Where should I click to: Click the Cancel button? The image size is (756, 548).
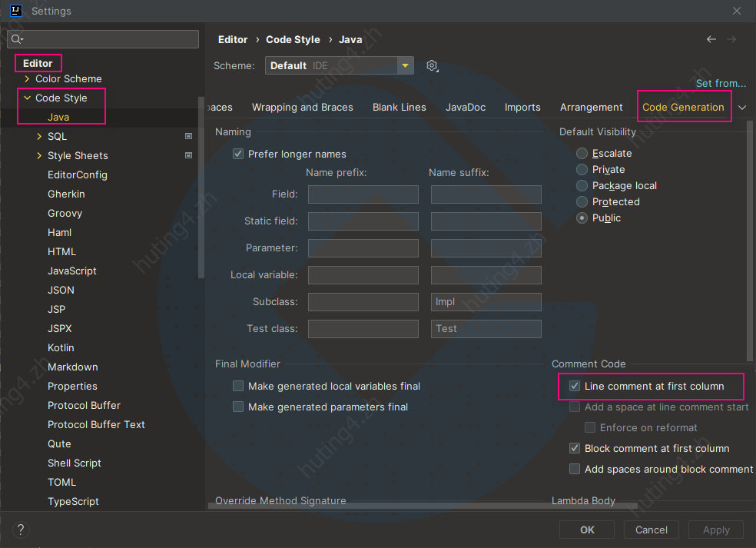652,530
